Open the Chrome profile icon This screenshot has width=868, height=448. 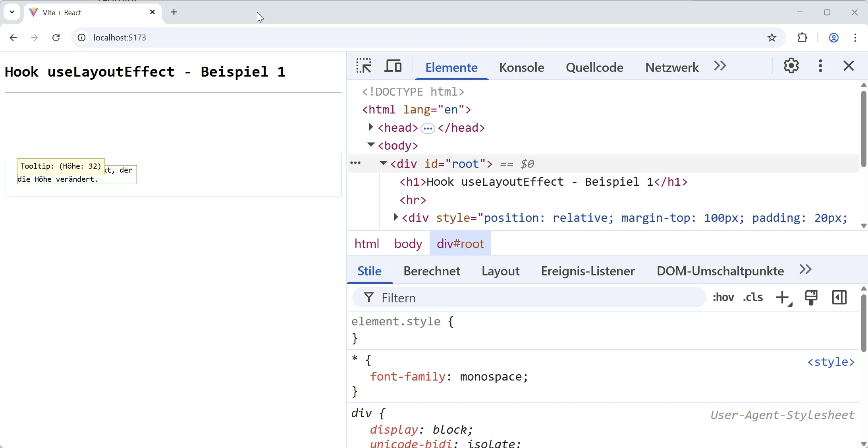pos(834,38)
